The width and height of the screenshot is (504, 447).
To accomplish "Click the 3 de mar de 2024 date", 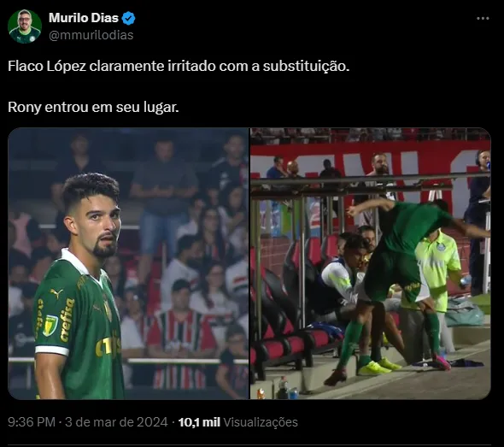I will tap(116, 422).
